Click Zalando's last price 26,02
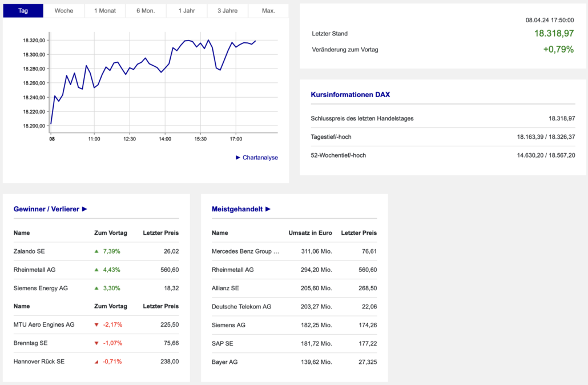The image size is (588, 385). coord(171,251)
